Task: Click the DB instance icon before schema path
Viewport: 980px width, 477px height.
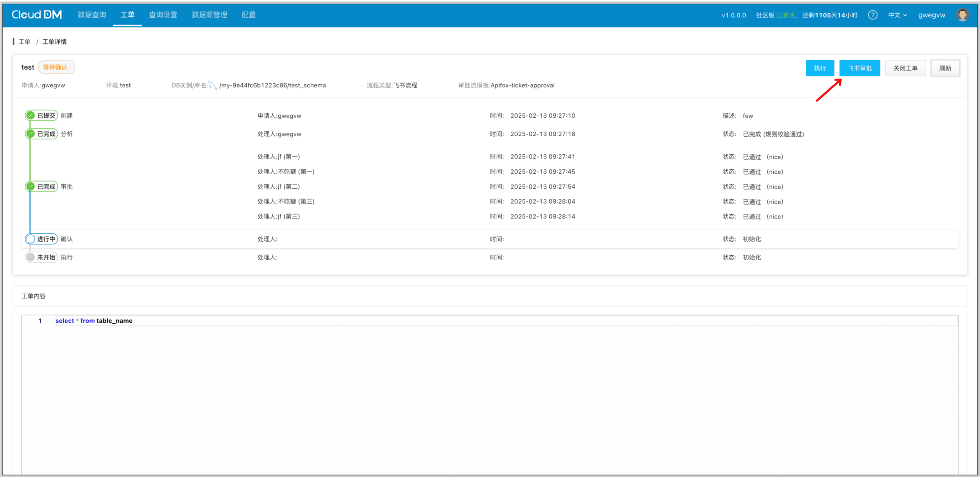Action: (x=213, y=86)
